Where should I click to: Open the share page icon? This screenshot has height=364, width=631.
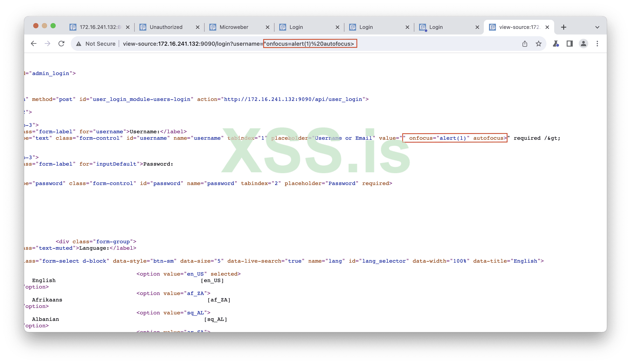pyautogui.click(x=525, y=44)
